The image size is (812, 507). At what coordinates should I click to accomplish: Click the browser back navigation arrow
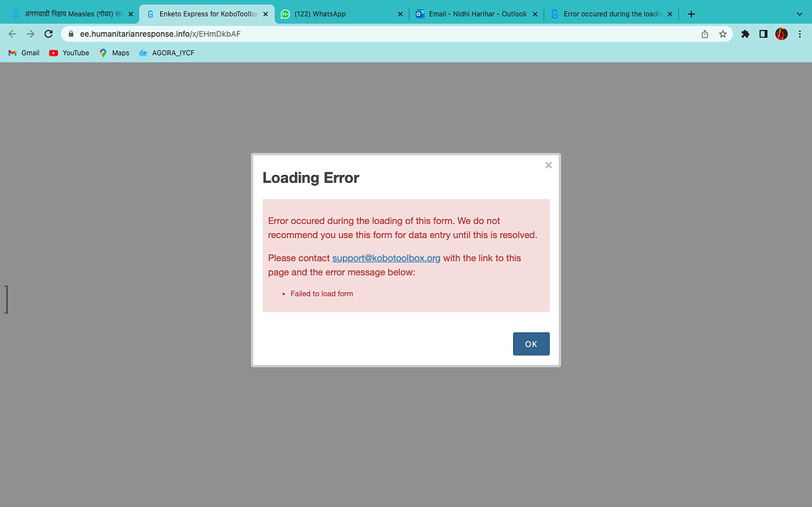12,34
